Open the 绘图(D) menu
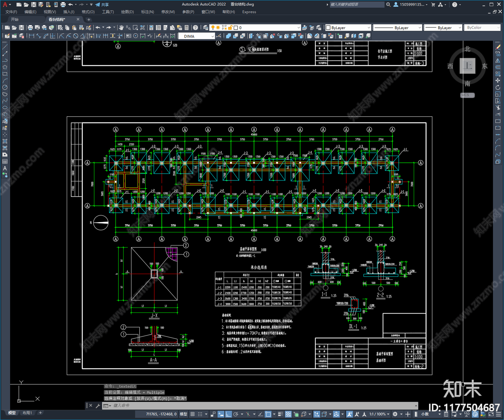 click(x=128, y=12)
